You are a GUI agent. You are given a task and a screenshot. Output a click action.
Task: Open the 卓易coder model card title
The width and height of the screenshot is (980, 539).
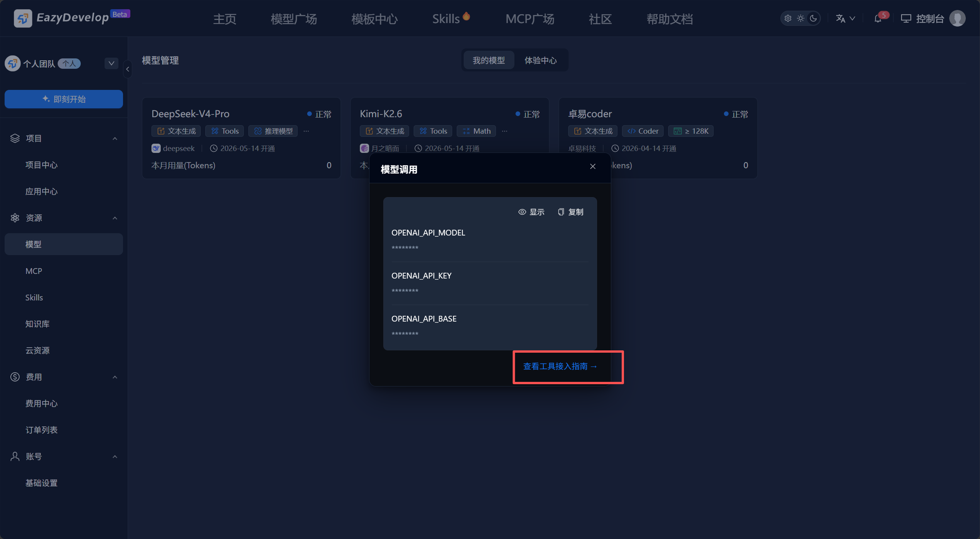coord(590,114)
